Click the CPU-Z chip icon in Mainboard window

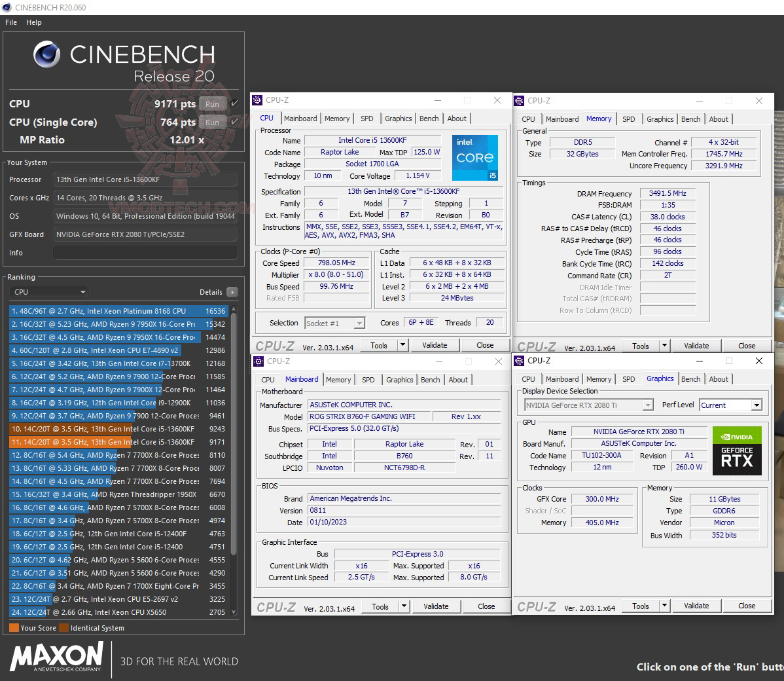tap(258, 361)
